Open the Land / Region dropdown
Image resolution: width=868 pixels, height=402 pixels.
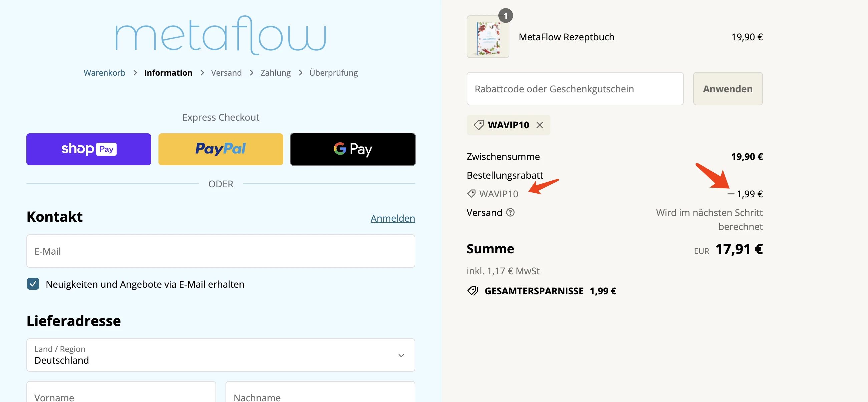click(221, 355)
